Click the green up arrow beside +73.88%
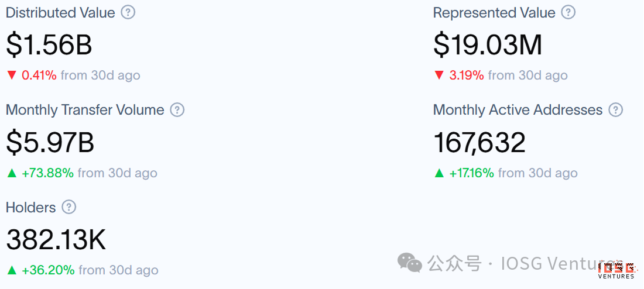 (x=12, y=173)
